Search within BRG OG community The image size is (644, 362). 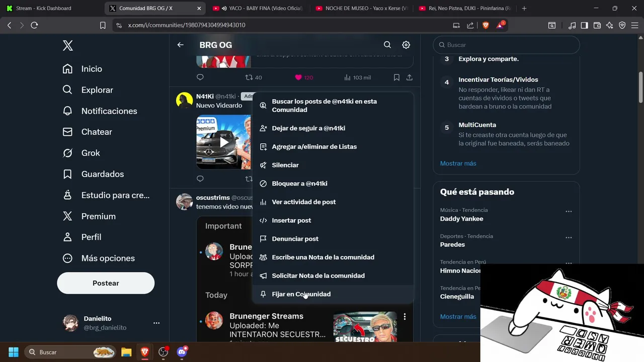(387, 45)
